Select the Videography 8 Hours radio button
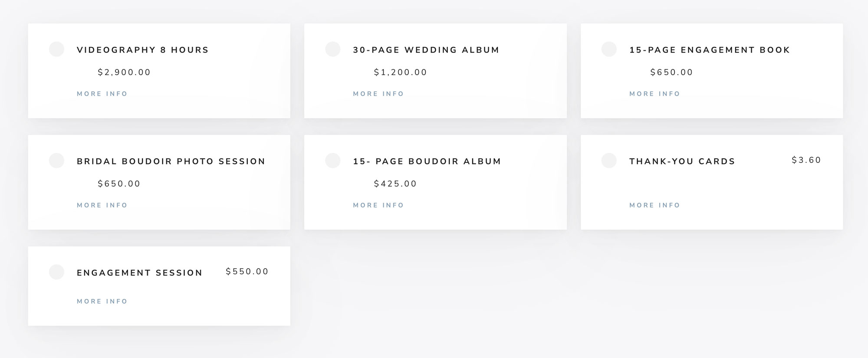The width and height of the screenshot is (868, 358). 56,49
